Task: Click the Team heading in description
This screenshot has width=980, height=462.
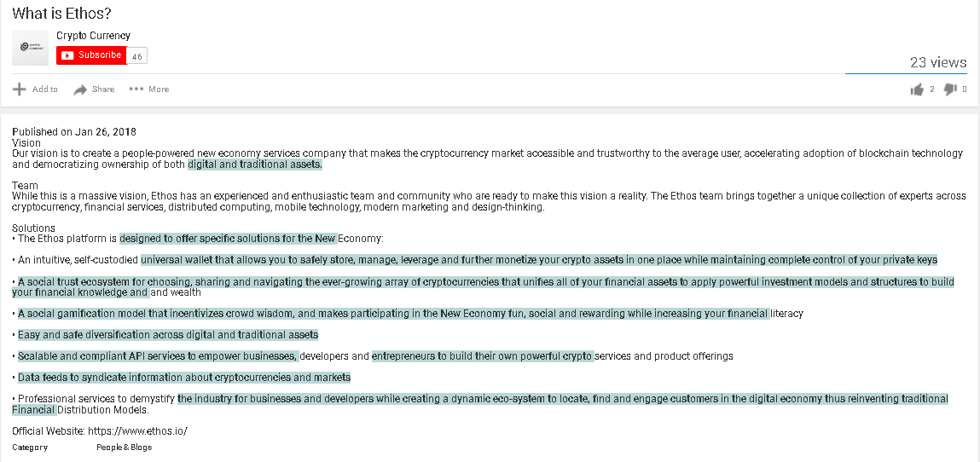Action: click(x=25, y=186)
